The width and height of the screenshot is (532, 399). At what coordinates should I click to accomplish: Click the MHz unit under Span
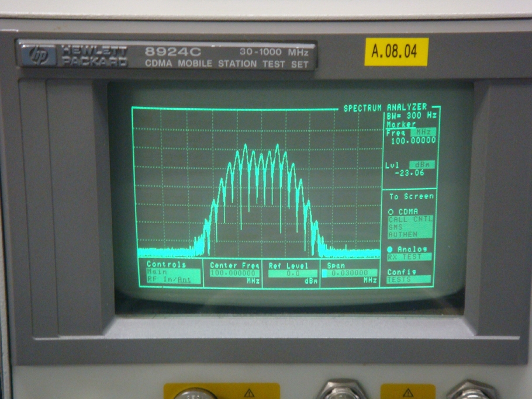tap(370, 280)
